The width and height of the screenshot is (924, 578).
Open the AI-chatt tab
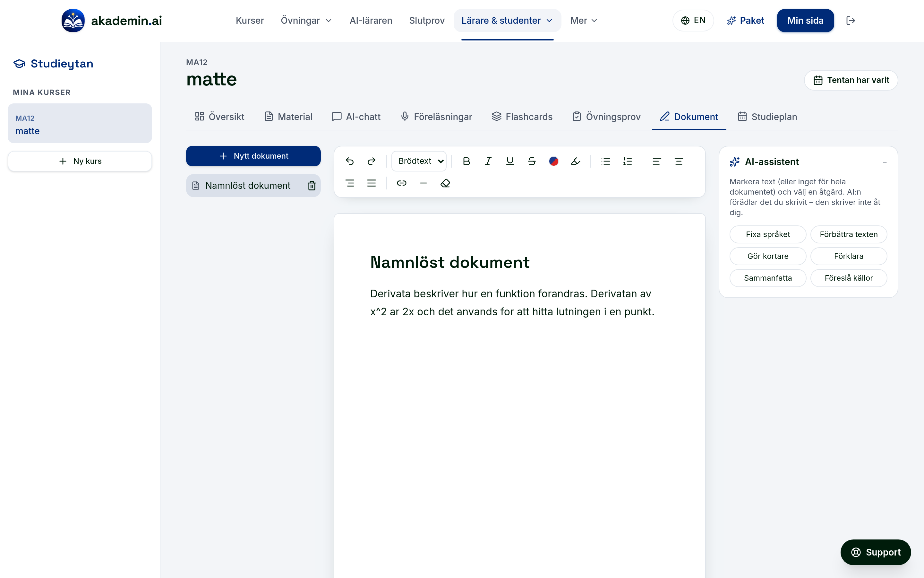pyautogui.click(x=356, y=117)
